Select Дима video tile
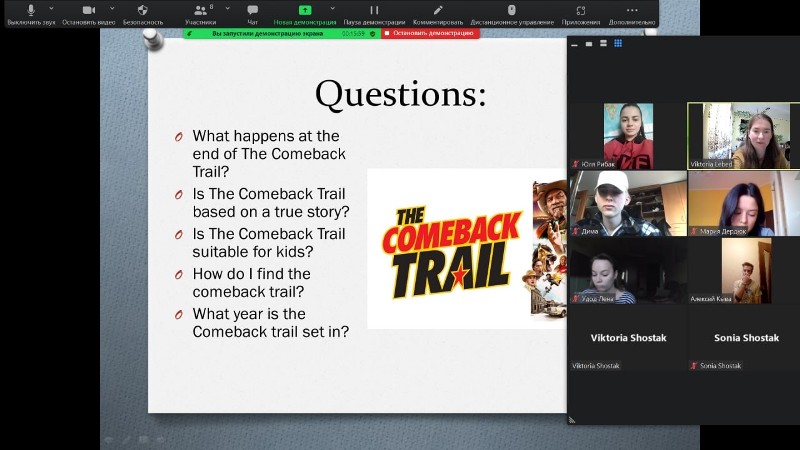800x450 pixels. (628, 203)
